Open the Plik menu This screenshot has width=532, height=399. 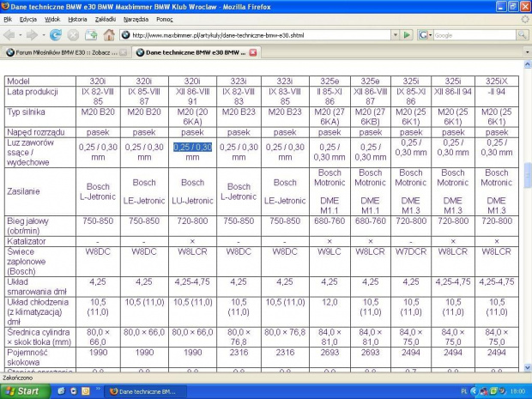point(8,20)
